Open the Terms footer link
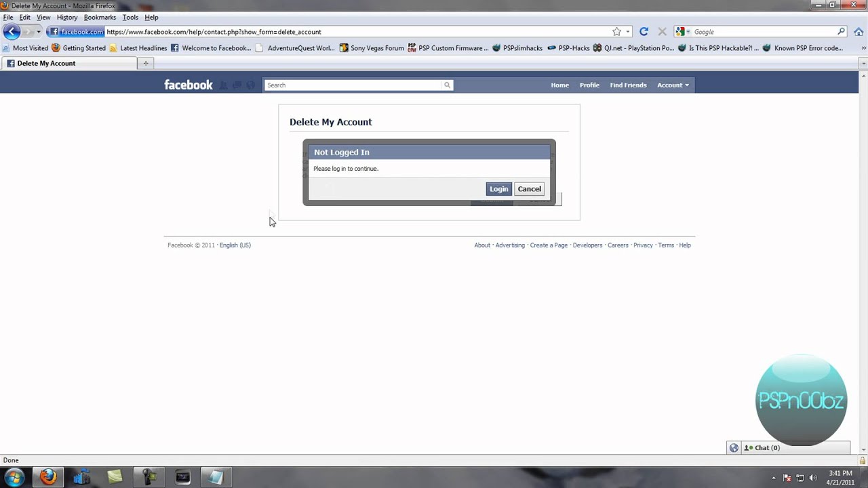This screenshot has height=488, width=868. [666, 245]
